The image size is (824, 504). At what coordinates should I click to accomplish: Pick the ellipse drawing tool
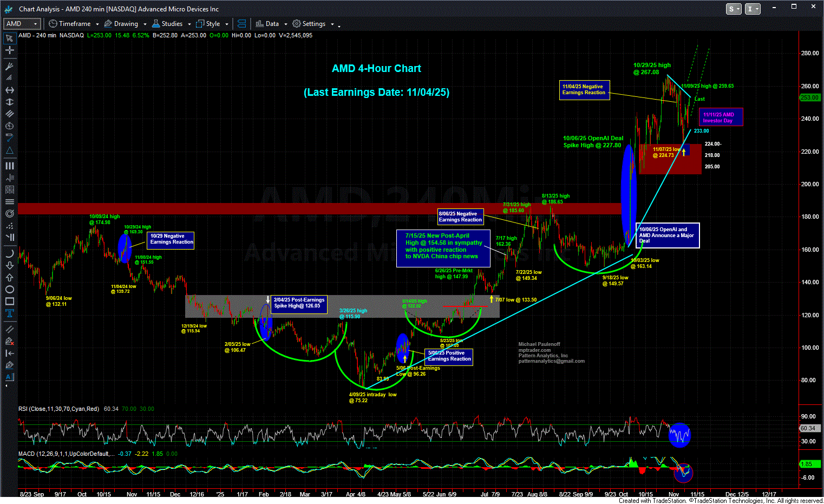pos(9,290)
